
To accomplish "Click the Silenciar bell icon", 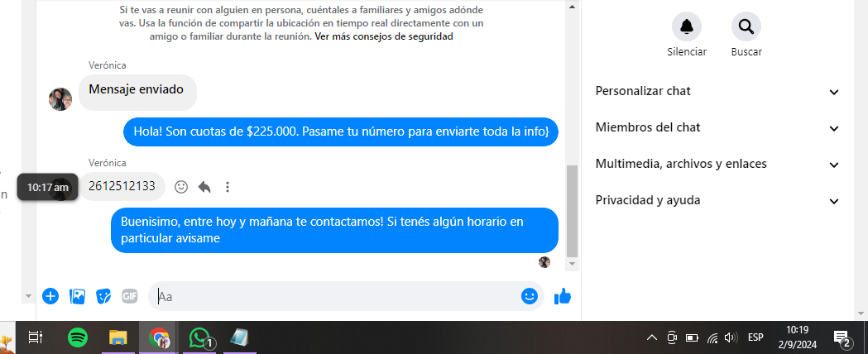I will 687,26.
